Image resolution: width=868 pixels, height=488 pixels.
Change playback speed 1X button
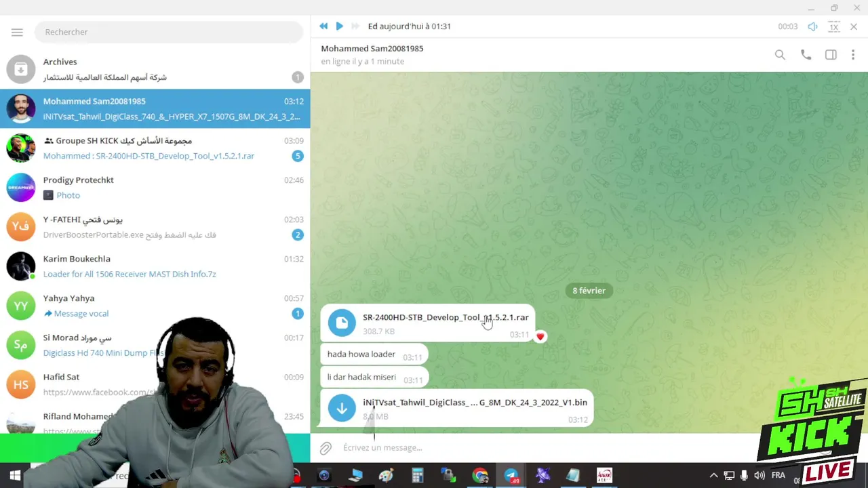[x=834, y=26]
